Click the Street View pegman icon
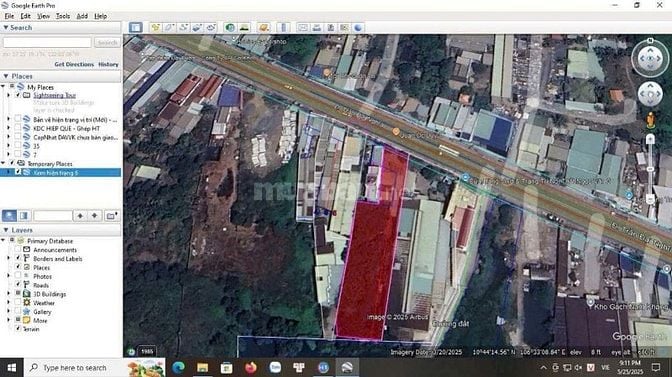This screenshot has width=672, height=377. 651,120
